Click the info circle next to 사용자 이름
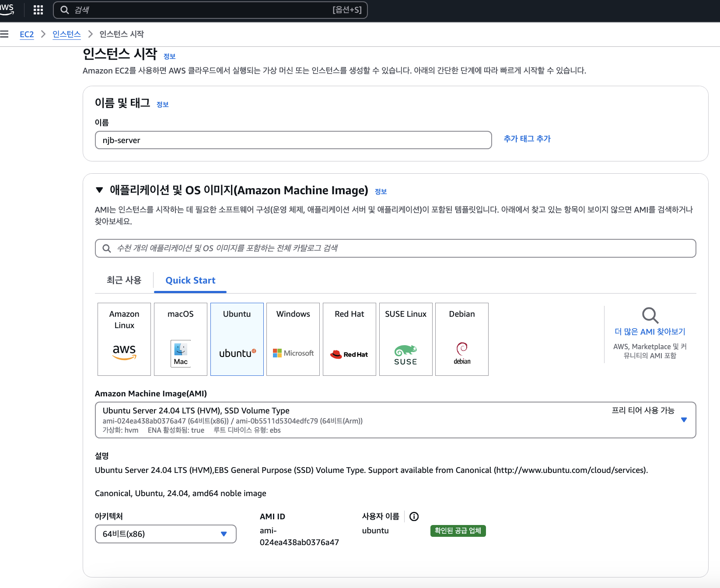This screenshot has width=720, height=588. tap(414, 517)
